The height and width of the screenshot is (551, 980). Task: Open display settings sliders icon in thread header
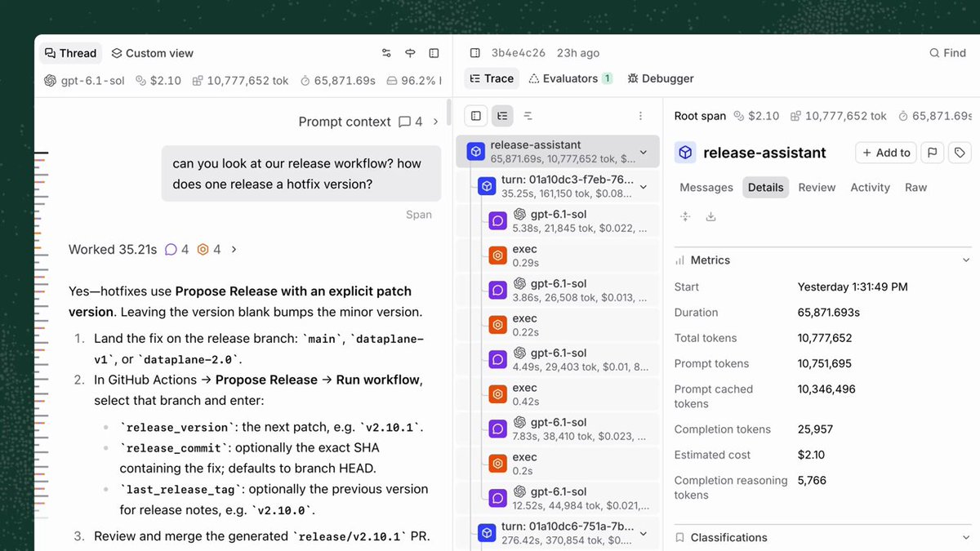coord(386,53)
